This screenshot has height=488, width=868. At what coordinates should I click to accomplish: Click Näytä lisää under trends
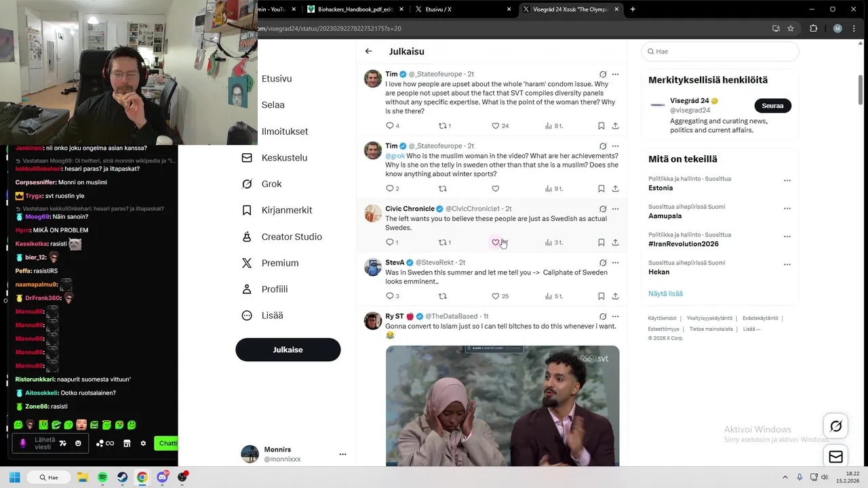tap(665, 293)
